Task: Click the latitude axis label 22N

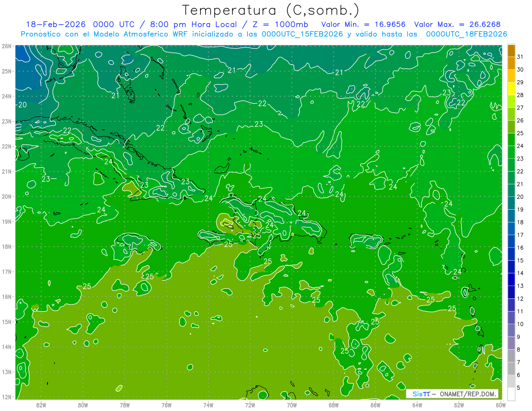Action: (6, 146)
